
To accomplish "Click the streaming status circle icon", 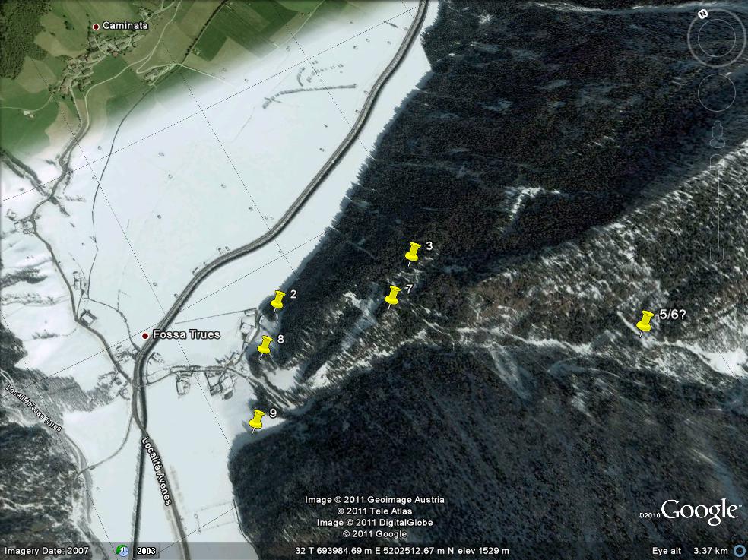I will (738, 551).
